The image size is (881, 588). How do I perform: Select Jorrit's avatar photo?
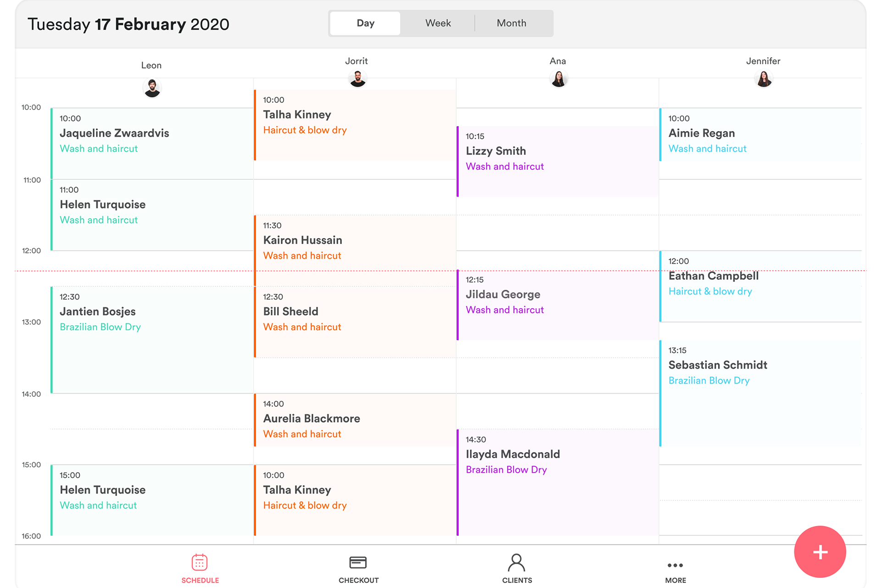(357, 79)
